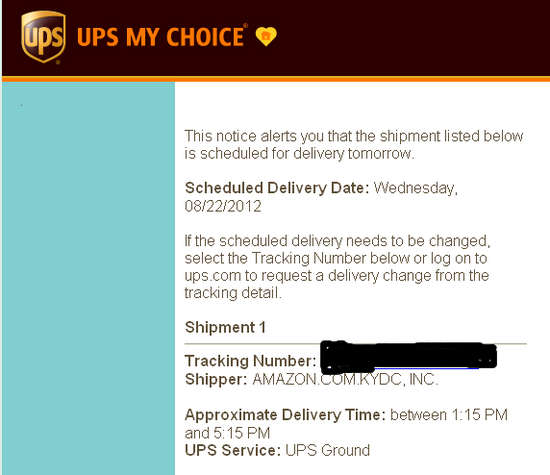This screenshot has height=475, width=550.
Task: Click the word Wednesday in delivery date
Action: coord(415,188)
